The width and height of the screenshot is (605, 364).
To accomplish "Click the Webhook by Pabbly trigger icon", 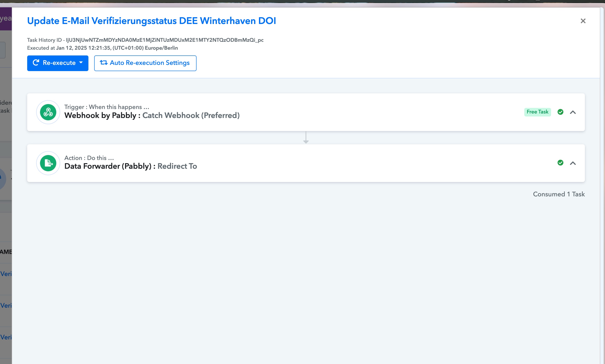I will (48, 112).
